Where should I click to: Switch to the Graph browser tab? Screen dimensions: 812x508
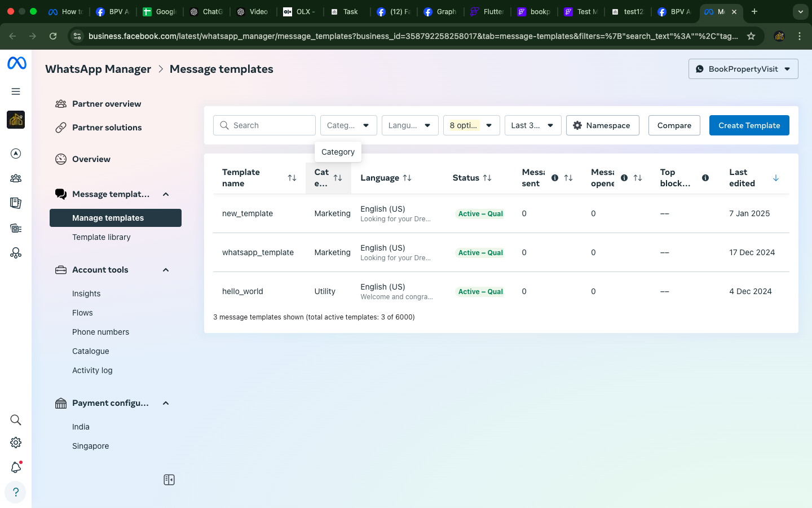(440, 11)
